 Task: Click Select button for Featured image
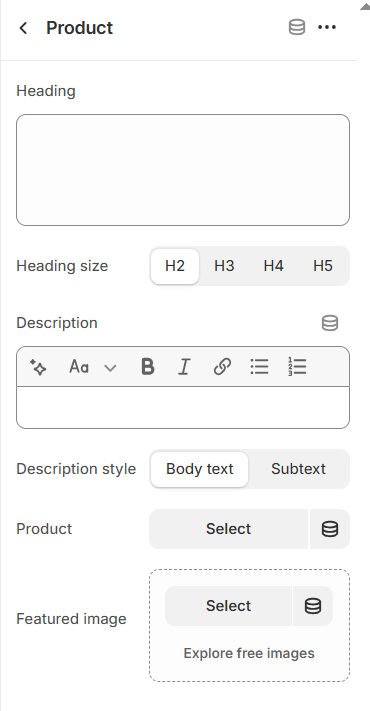[x=229, y=606]
